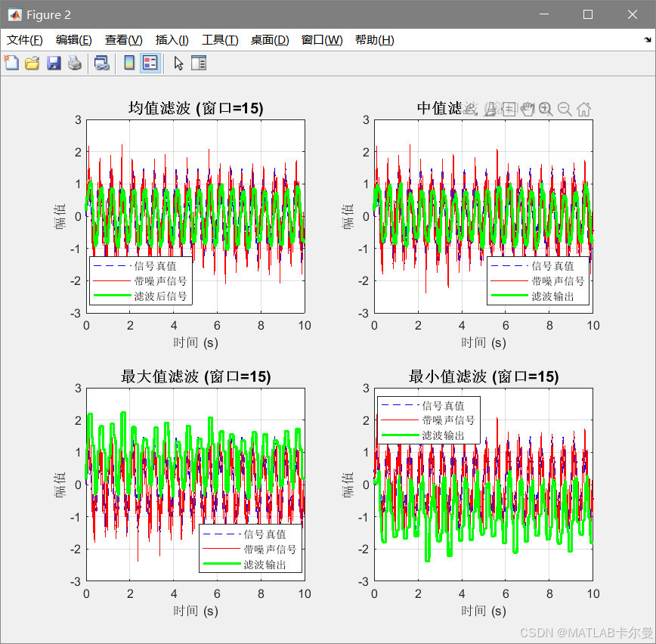Print the figure using the printer icon
Image resolution: width=656 pixels, height=644 pixels.
click(x=75, y=63)
